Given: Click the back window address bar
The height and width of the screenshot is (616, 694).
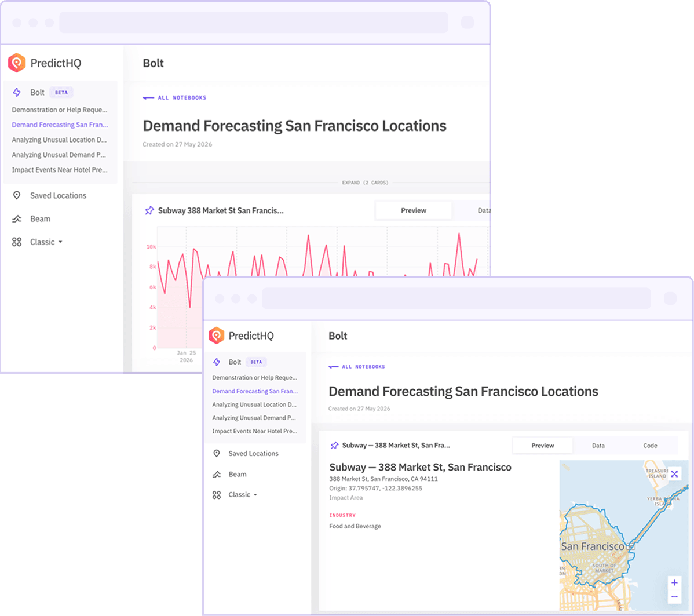Looking at the screenshot, I should [x=254, y=22].
